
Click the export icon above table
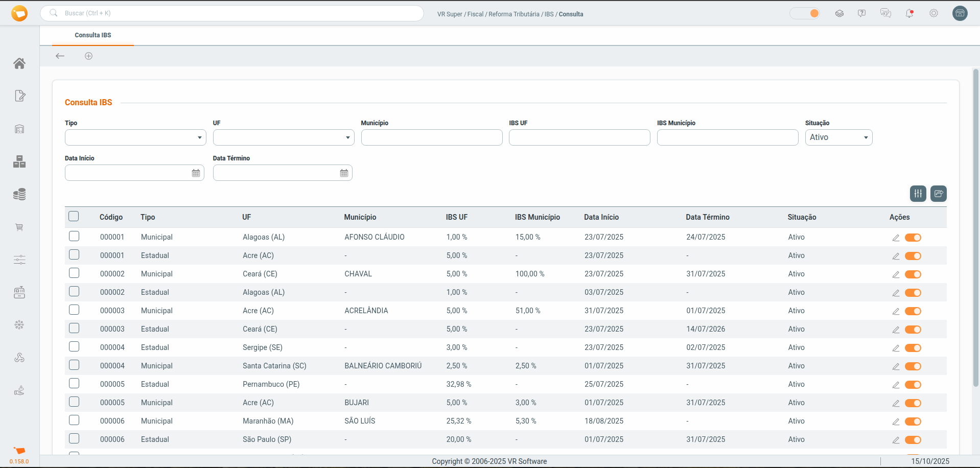(x=938, y=194)
